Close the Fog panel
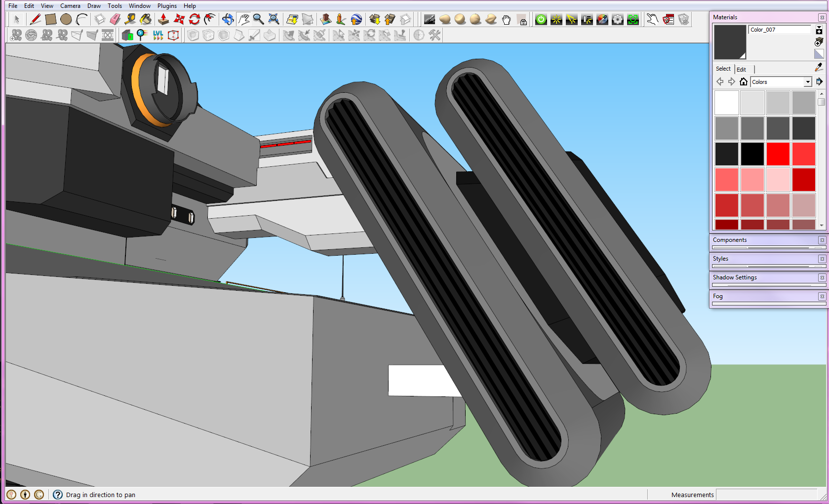This screenshot has height=504, width=829. 822,296
